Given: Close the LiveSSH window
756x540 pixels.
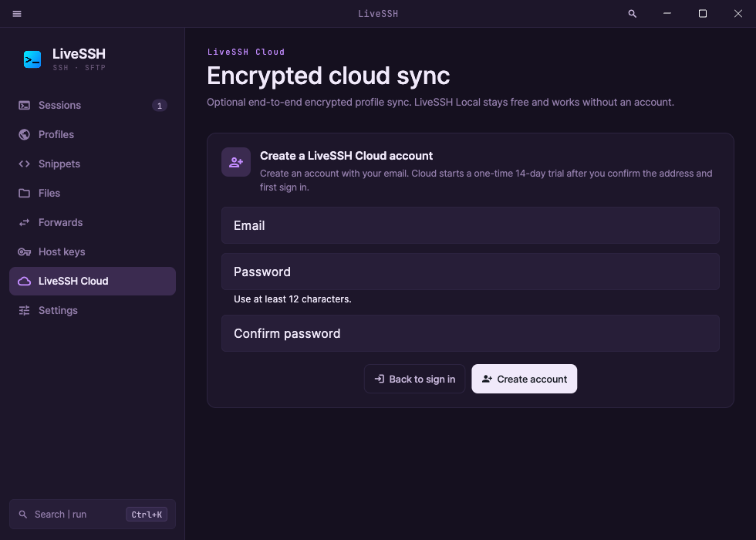Looking at the screenshot, I should (738, 14).
